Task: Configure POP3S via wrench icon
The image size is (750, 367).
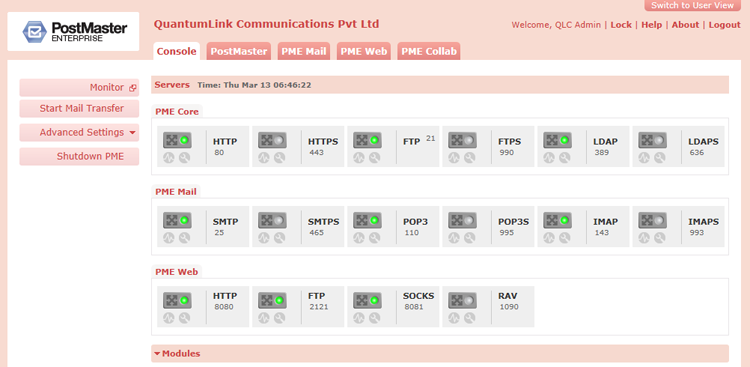Action: click(x=470, y=238)
